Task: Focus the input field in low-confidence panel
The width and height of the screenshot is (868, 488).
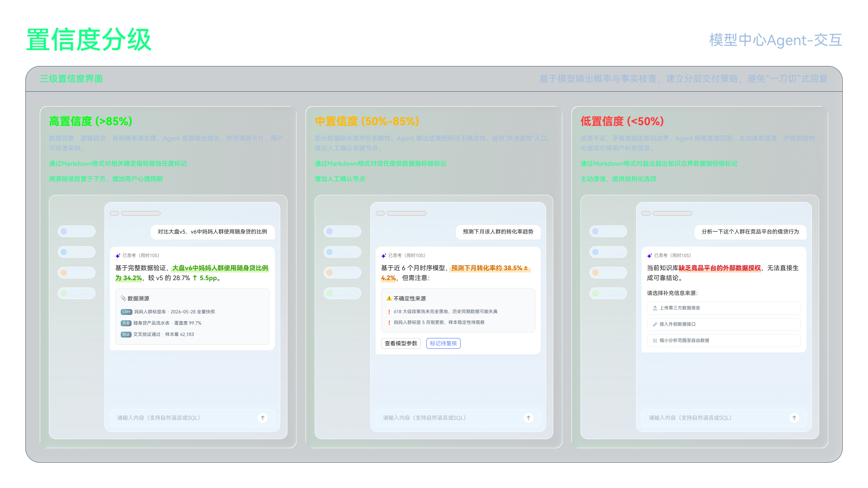Action: point(724,418)
